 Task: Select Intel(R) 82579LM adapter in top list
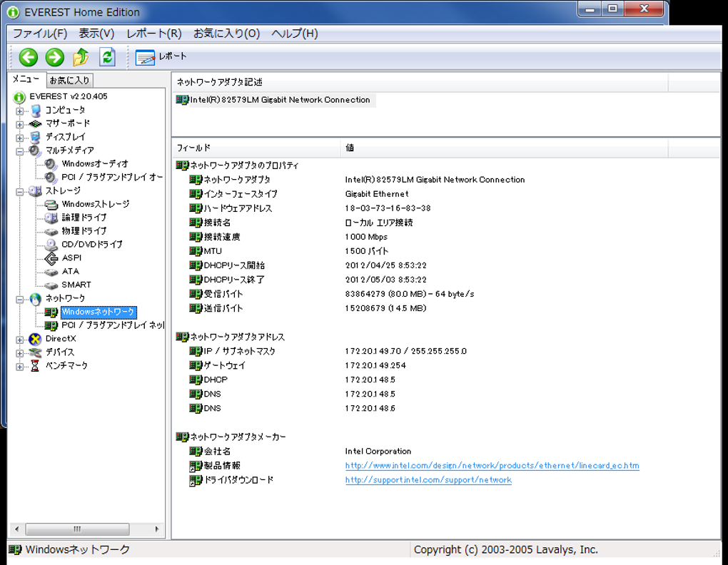click(275, 100)
